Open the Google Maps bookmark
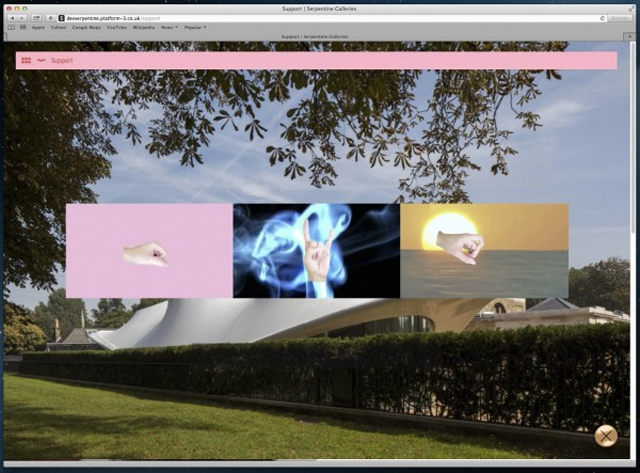Viewport: 640px width, 473px height. click(84, 27)
